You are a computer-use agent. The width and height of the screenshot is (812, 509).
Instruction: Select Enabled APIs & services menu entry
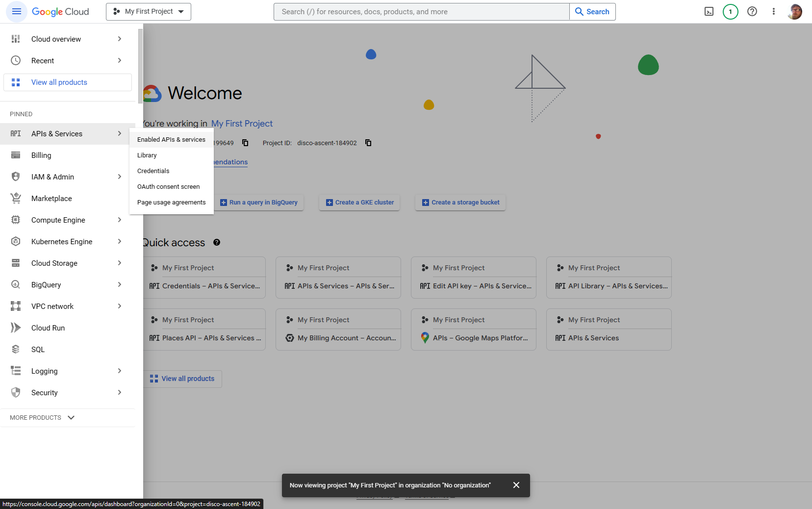click(x=171, y=140)
